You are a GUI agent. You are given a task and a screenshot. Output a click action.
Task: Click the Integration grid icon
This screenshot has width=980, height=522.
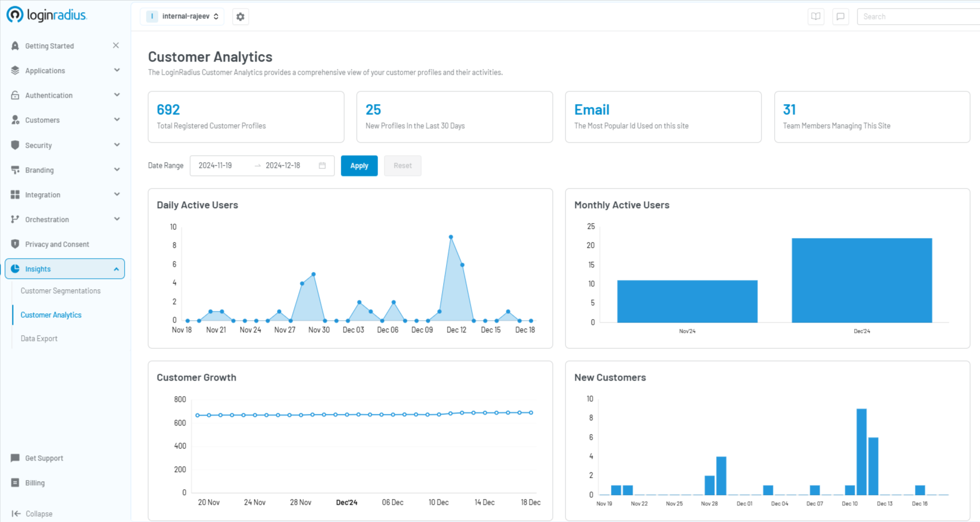point(16,195)
